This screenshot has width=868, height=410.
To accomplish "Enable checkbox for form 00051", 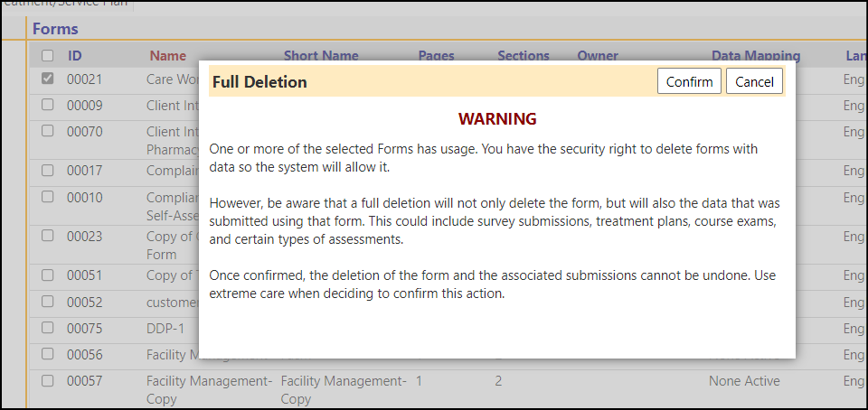I will click(x=48, y=275).
